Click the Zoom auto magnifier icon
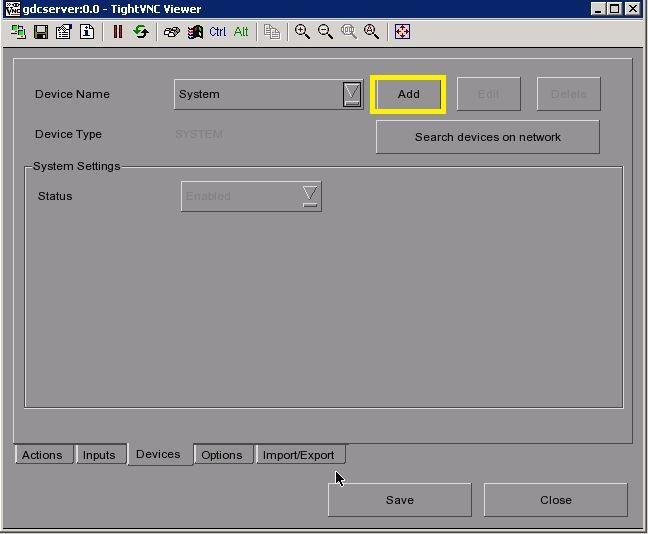 click(x=371, y=32)
